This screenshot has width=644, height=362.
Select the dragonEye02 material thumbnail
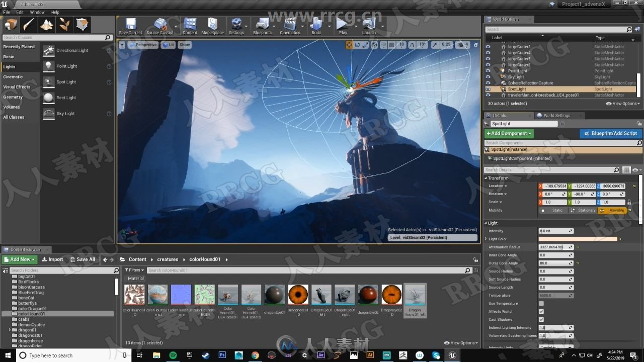click(368, 295)
